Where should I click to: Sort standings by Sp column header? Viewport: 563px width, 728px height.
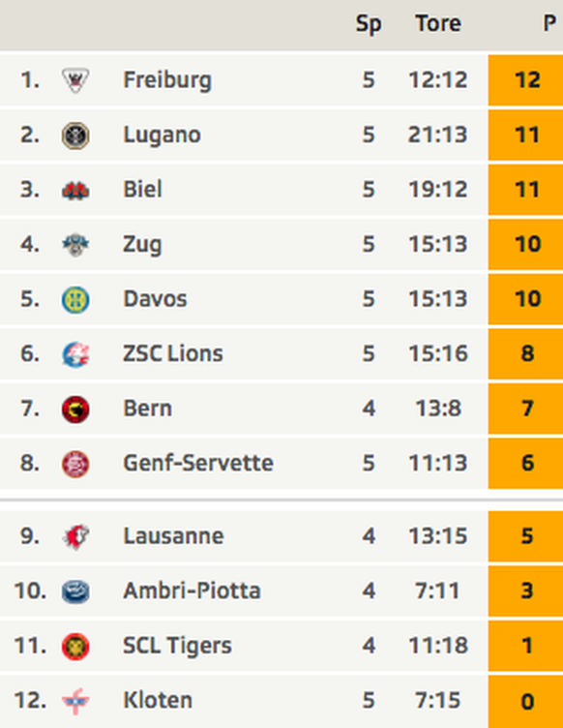[x=369, y=24]
